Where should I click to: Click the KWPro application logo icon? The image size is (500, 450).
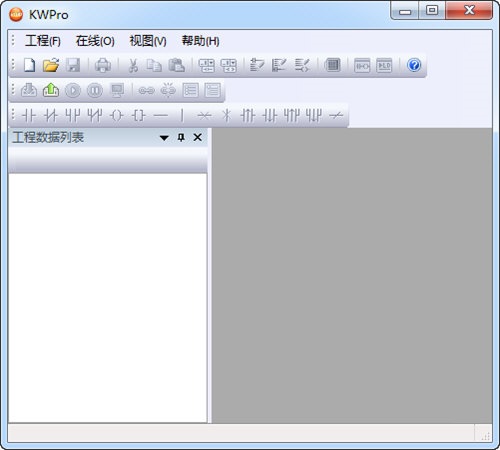tap(16, 14)
